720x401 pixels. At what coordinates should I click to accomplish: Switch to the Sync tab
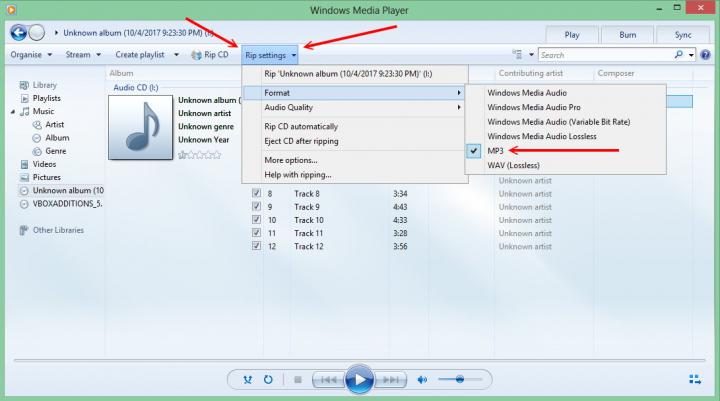tap(683, 35)
